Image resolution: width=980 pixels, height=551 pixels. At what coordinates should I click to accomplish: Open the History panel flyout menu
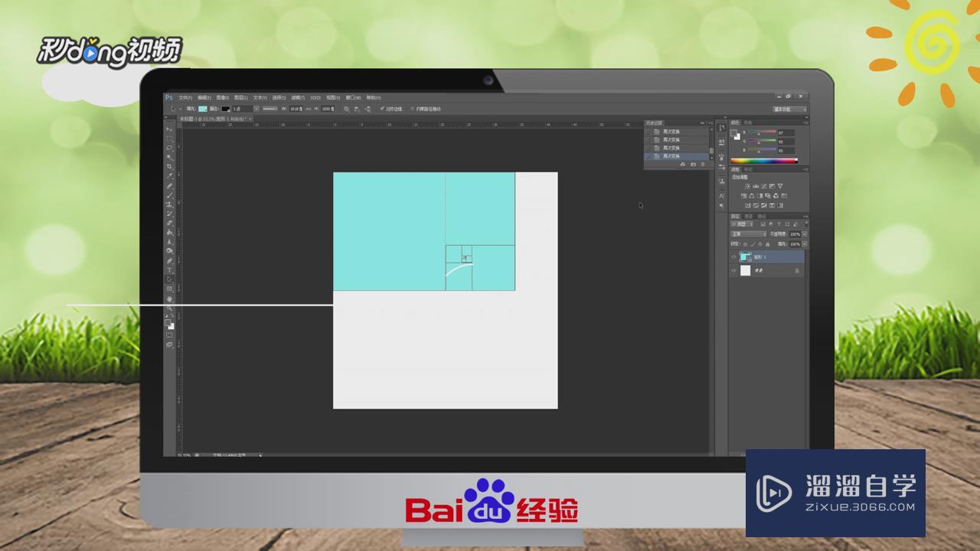pos(710,123)
